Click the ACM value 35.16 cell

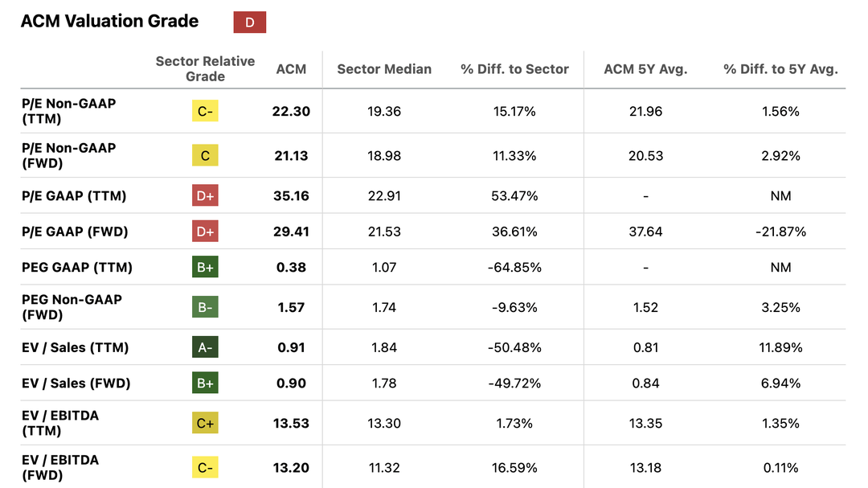291,196
